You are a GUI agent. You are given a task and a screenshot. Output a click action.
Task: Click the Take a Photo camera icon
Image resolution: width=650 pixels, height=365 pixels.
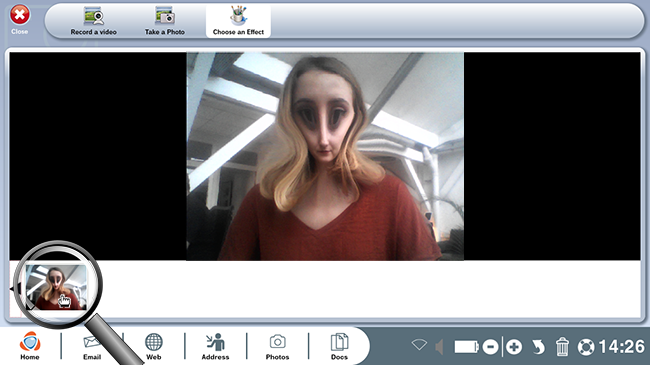[x=165, y=16]
